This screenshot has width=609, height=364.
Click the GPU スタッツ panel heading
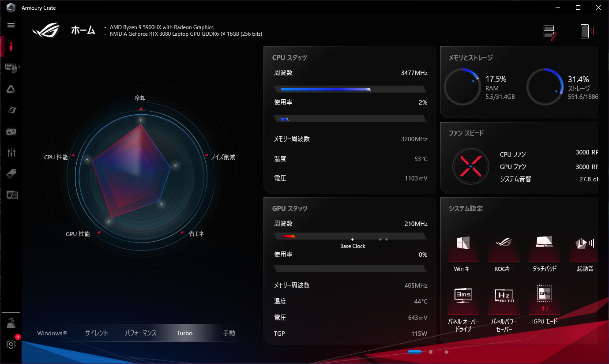click(290, 208)
